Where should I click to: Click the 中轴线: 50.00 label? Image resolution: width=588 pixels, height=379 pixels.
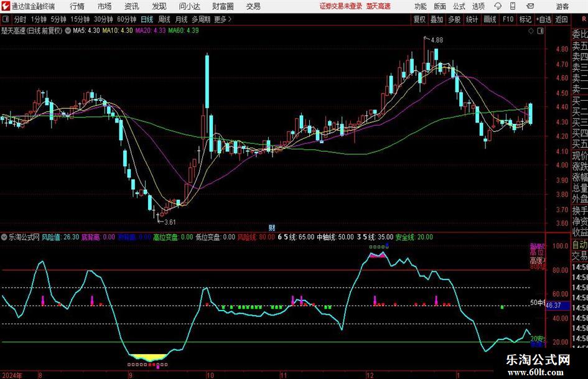(335, 237)
